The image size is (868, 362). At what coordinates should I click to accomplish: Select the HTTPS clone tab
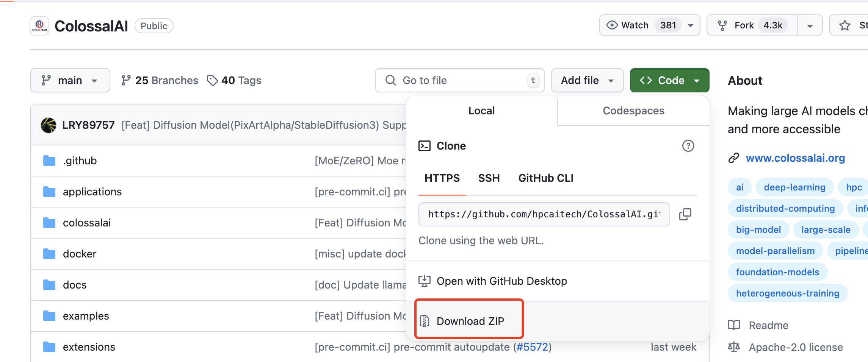tap(442, 178)
